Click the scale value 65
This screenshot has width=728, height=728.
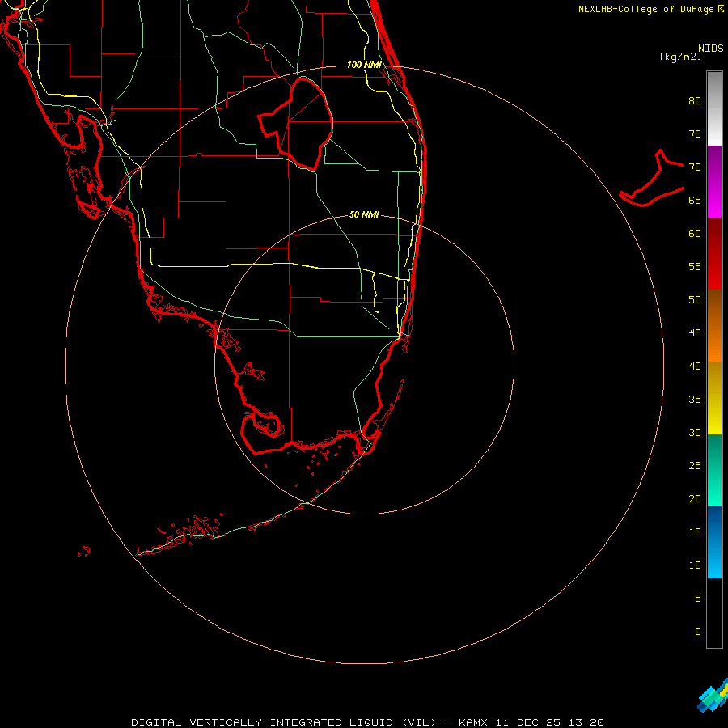click(695, 201)
